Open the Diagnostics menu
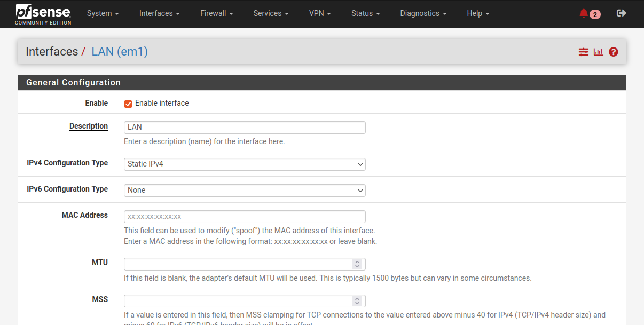 point(423,13)
